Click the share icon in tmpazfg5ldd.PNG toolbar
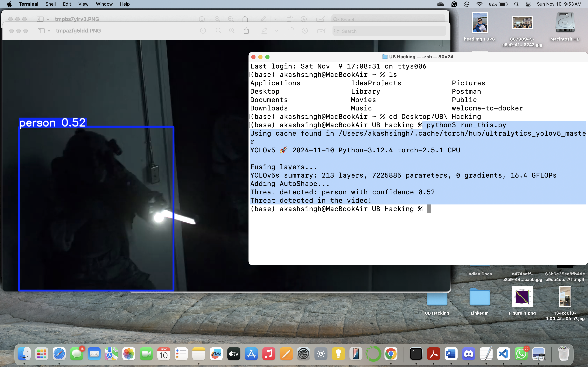This screenshot has height=367, width=588. coord(246,31)
